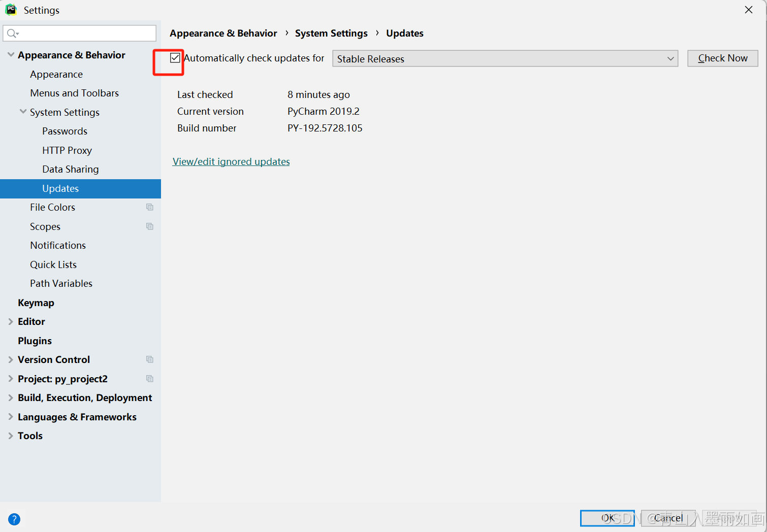
Task: Open View/edit ignored updates link
Action: pos(231,161)
